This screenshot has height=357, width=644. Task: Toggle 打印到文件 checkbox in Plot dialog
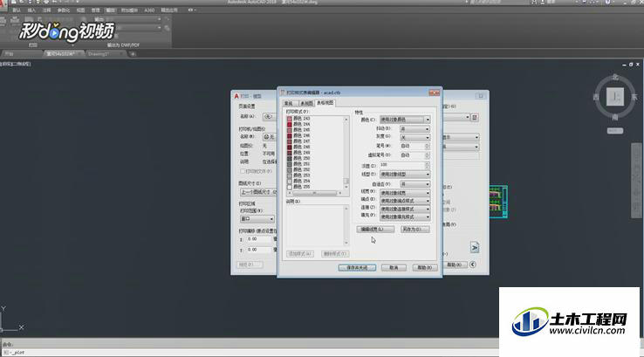243,171
